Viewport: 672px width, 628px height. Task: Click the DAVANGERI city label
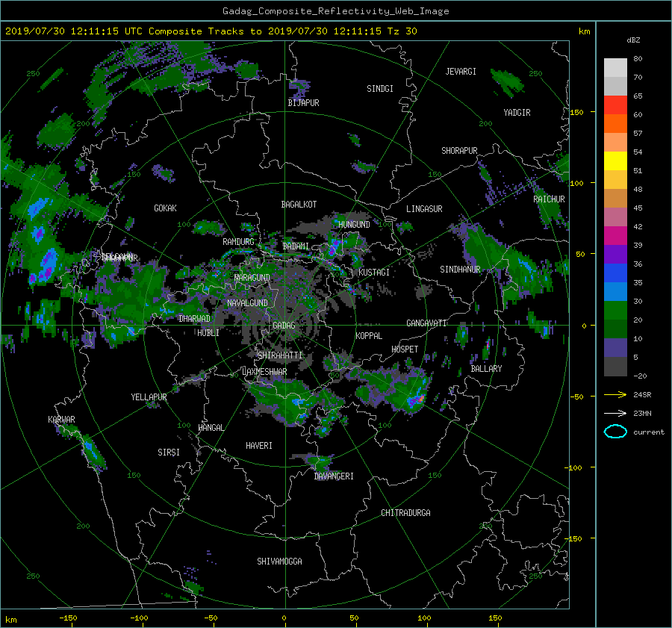334,476
